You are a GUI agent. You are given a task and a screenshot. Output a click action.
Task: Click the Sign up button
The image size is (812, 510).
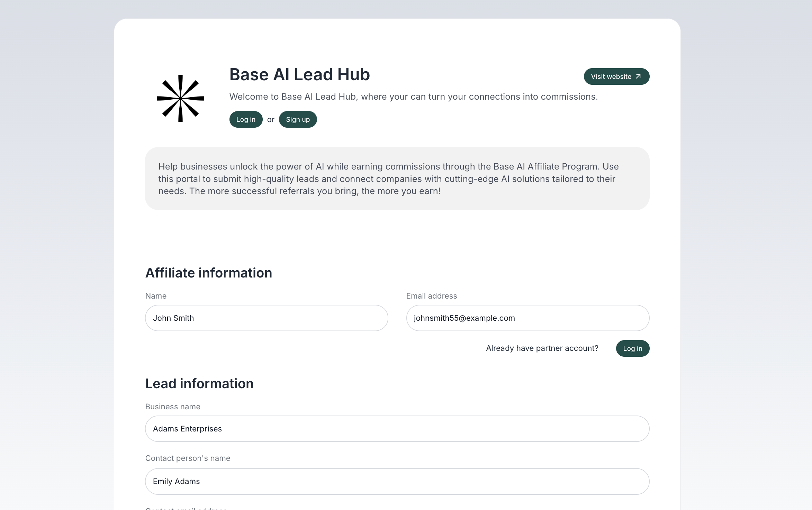point(298,119)
